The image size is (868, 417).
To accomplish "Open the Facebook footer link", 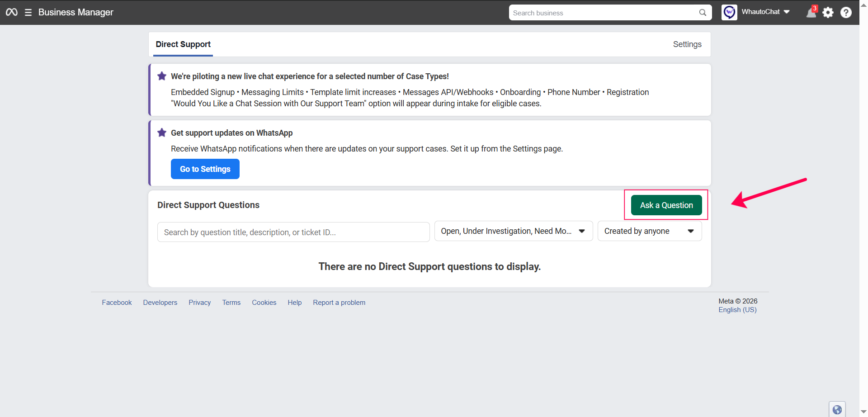I will click(117, 303).
